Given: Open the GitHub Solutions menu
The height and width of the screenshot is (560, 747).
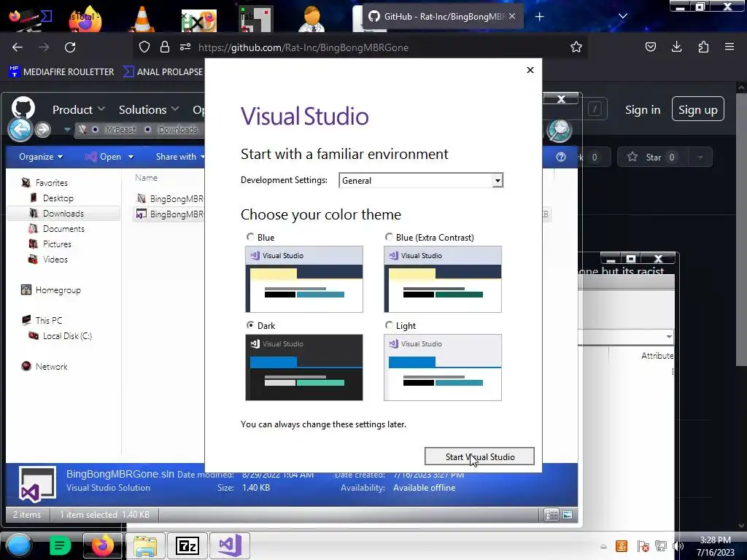Looking at the screenshot, I should 149,109.
